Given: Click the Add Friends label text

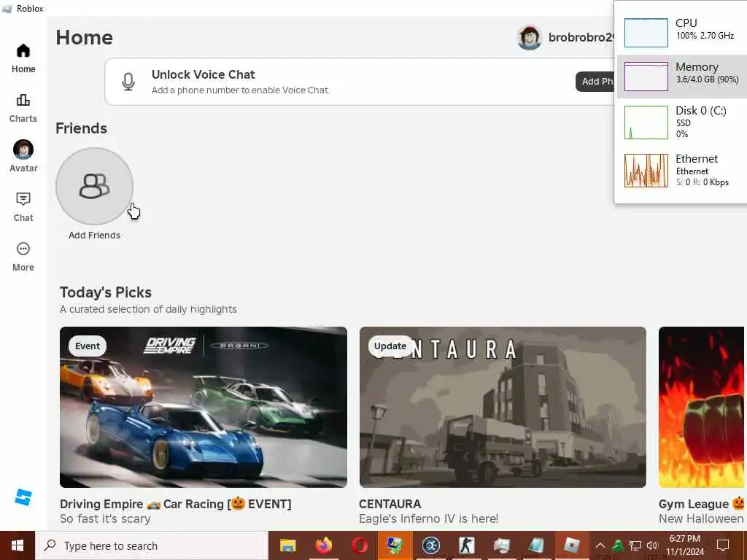Looking at the screenshot, I should point(94,236).
